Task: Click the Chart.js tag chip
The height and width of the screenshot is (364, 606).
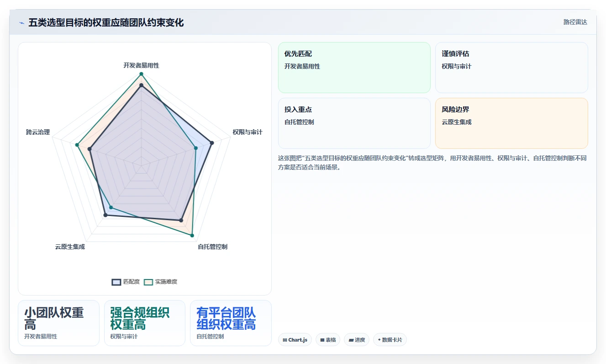Action: click(295, 340)
